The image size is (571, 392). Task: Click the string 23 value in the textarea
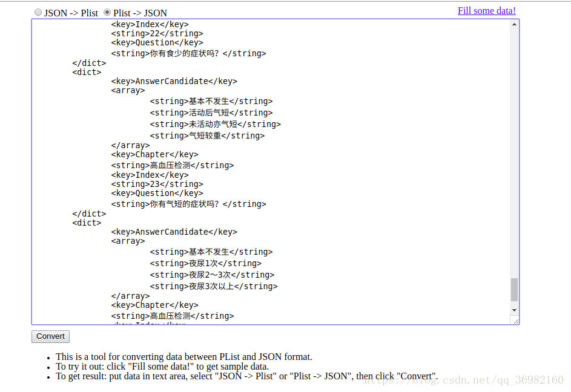[x=155, y=184]
